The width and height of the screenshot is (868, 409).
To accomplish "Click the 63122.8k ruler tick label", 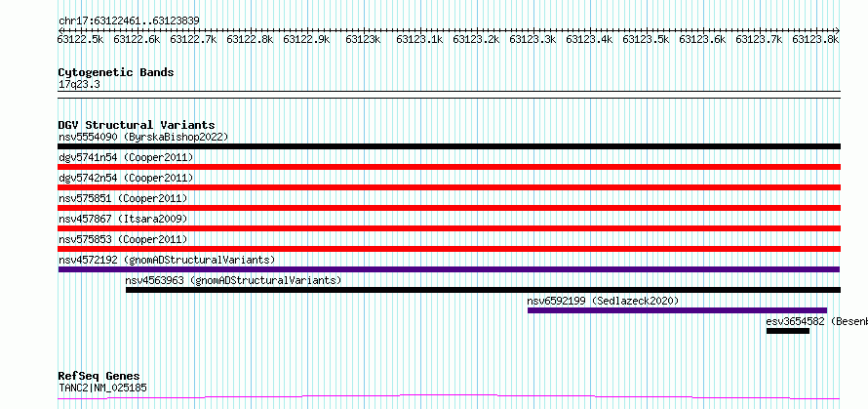I will [250, 39].
